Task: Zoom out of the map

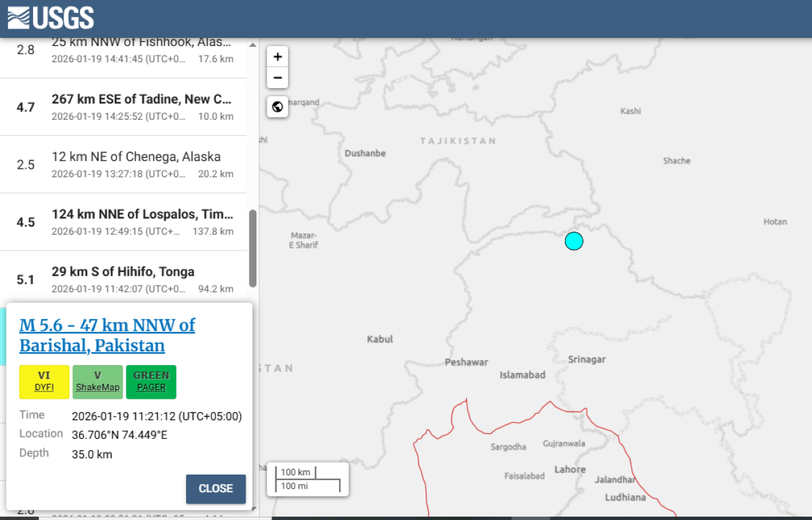Action: [277, 78]
